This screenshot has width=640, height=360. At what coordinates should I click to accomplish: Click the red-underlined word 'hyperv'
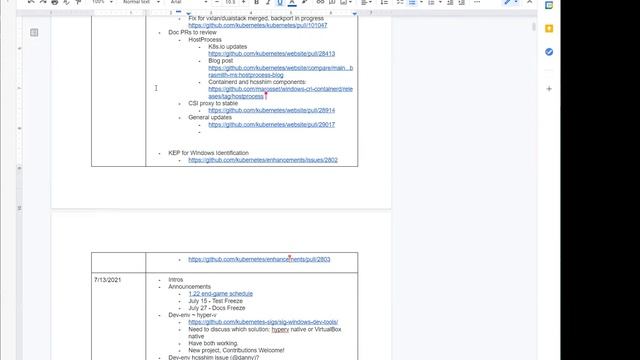(x=280, y=329)
